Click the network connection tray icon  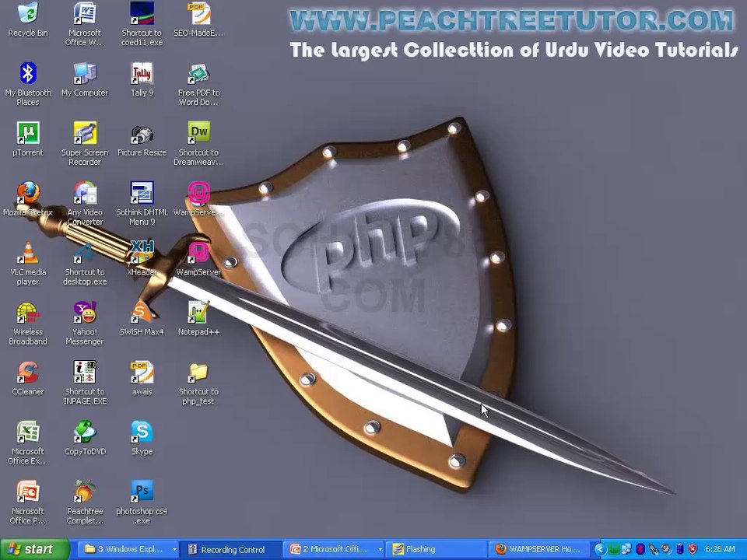626,550
